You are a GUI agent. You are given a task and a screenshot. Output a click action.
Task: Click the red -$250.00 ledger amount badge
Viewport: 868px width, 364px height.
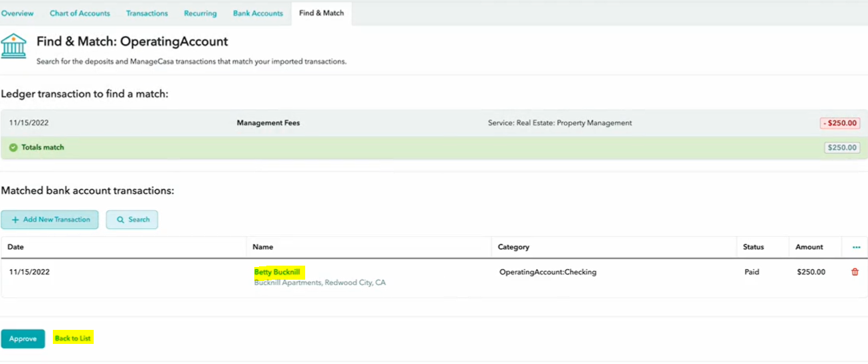click(x=839, y=123)
